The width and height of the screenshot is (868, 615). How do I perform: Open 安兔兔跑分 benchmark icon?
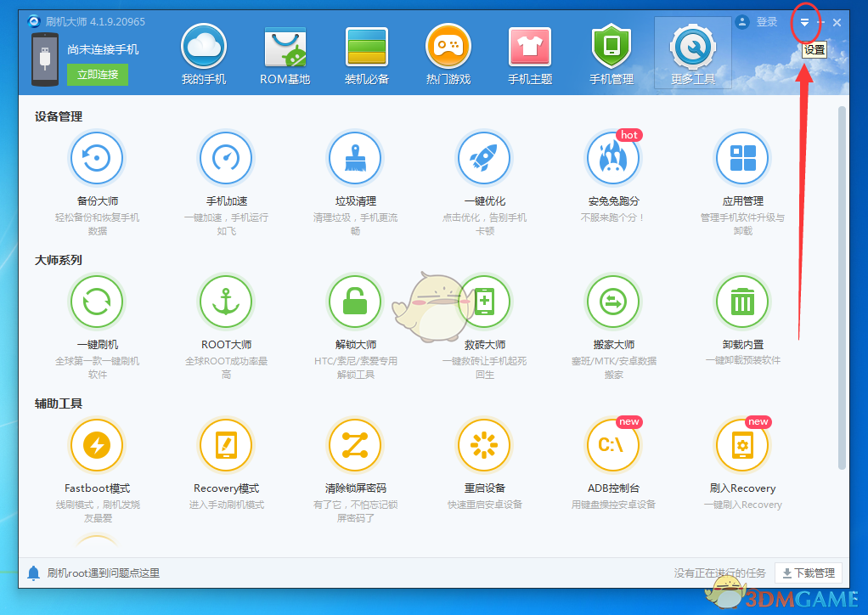(x=613, y=158)
